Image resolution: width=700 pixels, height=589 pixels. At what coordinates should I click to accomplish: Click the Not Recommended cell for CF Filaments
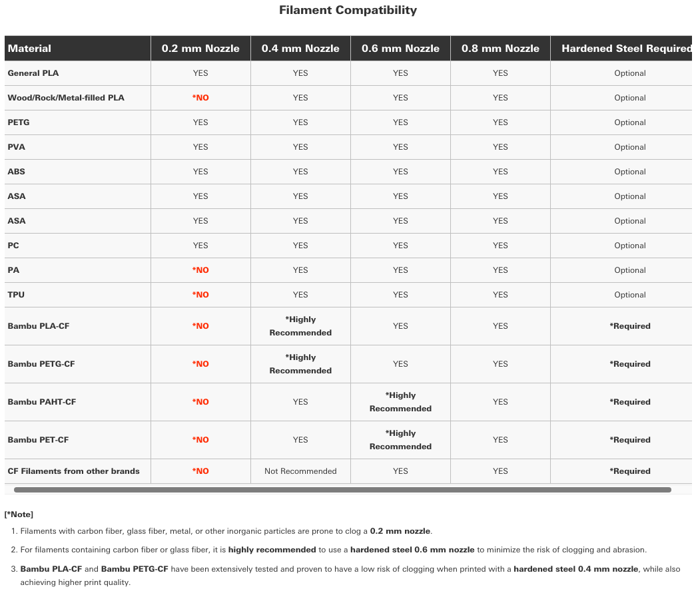coord(300,471)
